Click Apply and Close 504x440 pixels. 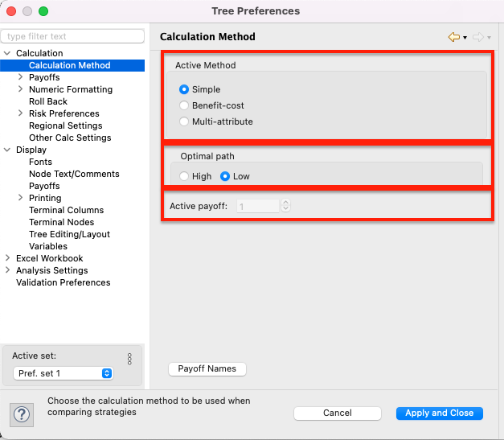[x=440, y=413]
